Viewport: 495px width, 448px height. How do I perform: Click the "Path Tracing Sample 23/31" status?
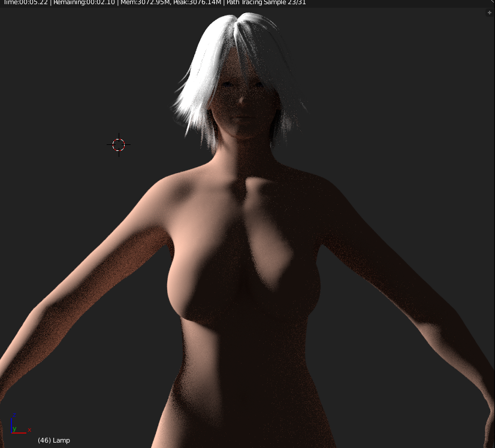(x=266, y=2)
